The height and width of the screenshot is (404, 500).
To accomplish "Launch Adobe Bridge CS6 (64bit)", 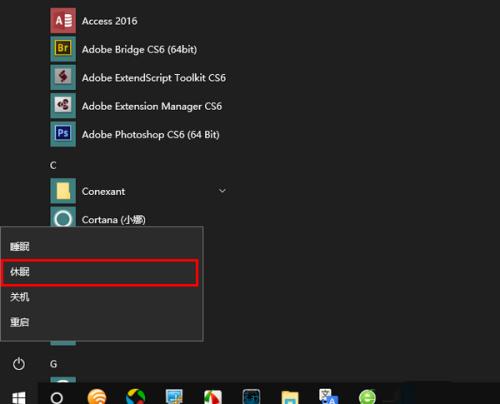I will click(138, 49).
